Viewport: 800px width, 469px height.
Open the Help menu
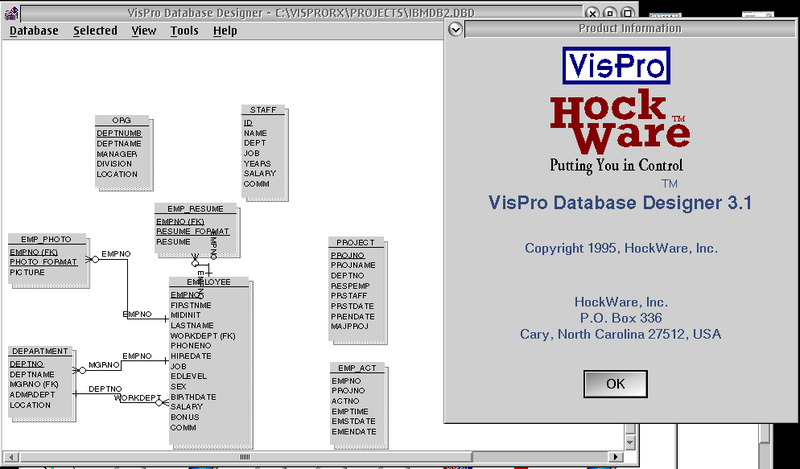(x=225, y=31)
